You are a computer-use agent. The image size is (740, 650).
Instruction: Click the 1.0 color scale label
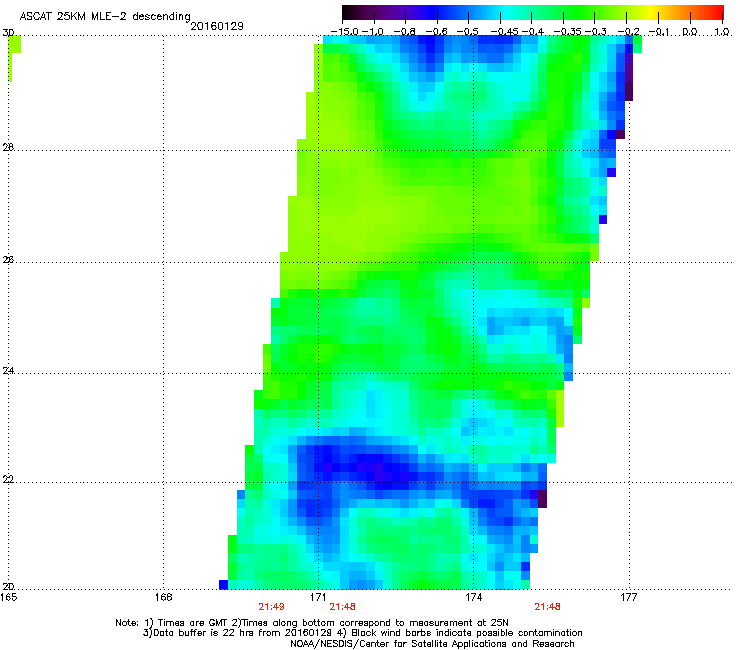[x=722, y=32]
